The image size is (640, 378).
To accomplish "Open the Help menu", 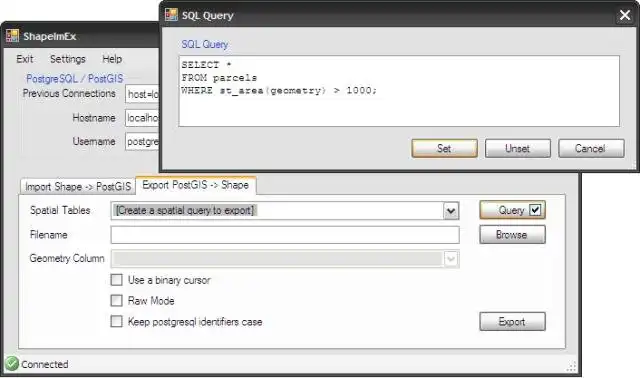I will (112, 59).
